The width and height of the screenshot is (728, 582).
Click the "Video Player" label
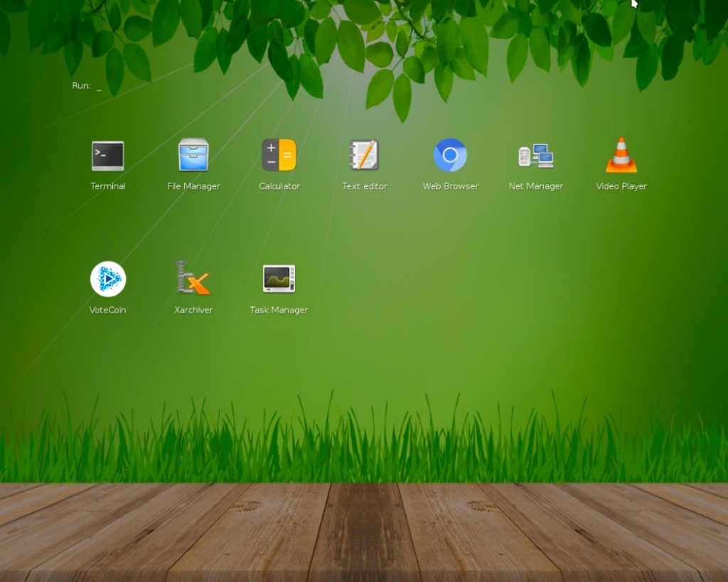click(x=621, y=186)
